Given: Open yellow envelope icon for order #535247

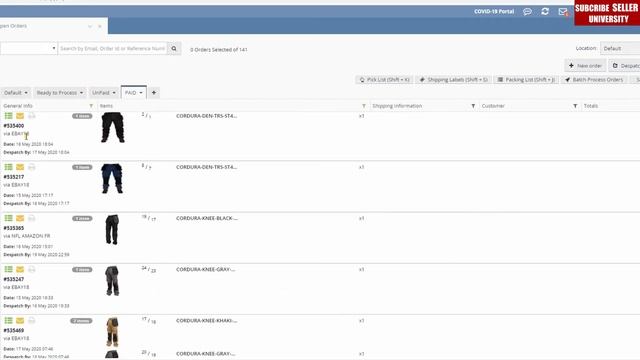Looking at the screenshot, I should coord(20,269).
